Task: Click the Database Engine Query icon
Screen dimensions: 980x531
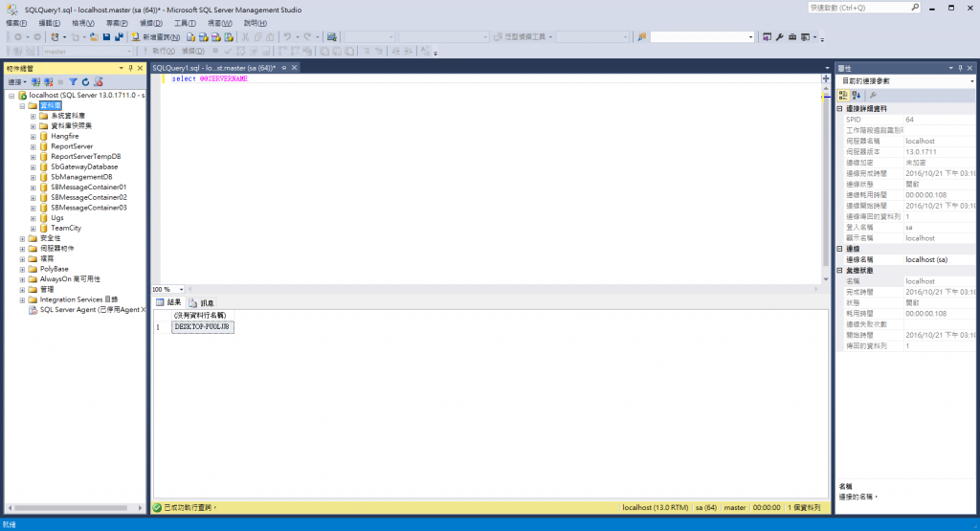Action: [x=190, y=37]
